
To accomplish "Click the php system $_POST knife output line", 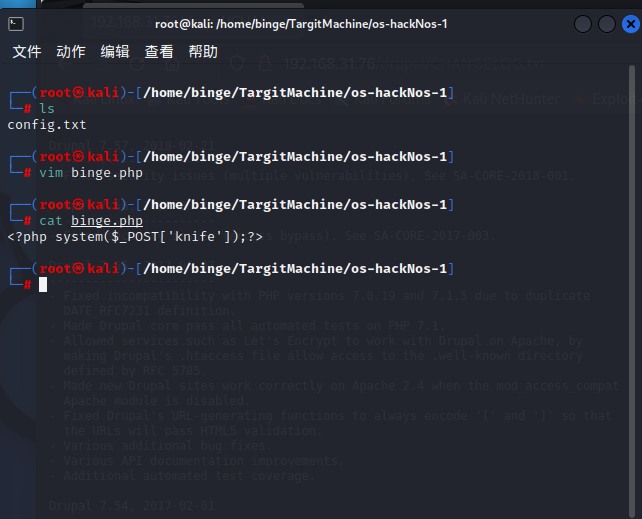I will click(x=135, y=237).
